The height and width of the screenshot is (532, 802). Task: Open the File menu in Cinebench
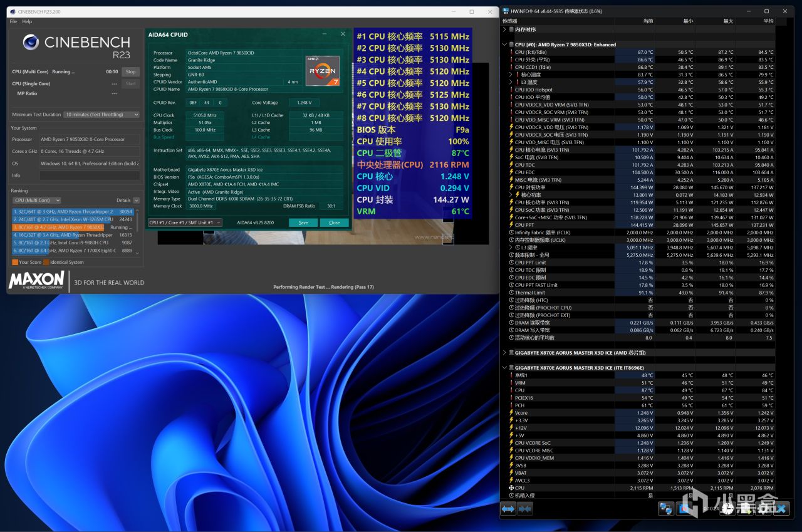(x=13, y=21)
